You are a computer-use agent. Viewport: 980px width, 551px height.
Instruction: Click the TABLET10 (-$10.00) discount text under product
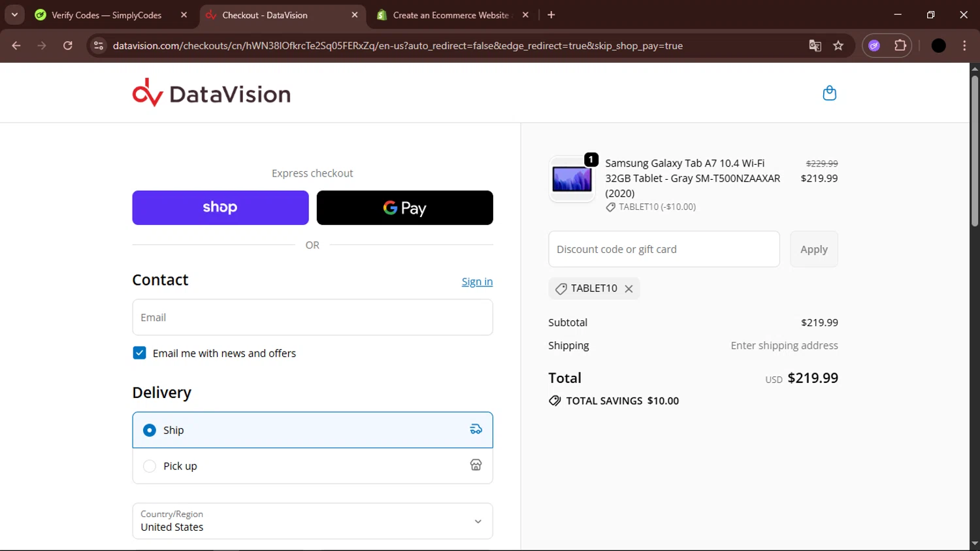point(657,207)
